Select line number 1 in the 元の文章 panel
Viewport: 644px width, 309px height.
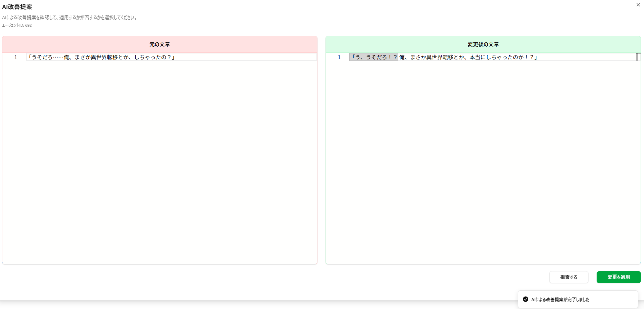[x=16, y=57]
